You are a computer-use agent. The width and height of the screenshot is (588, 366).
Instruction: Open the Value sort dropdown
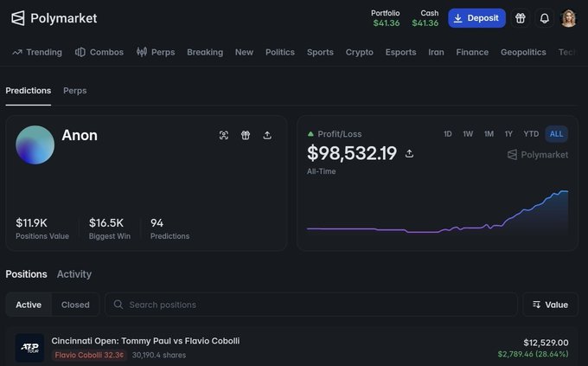pos(550,305)
